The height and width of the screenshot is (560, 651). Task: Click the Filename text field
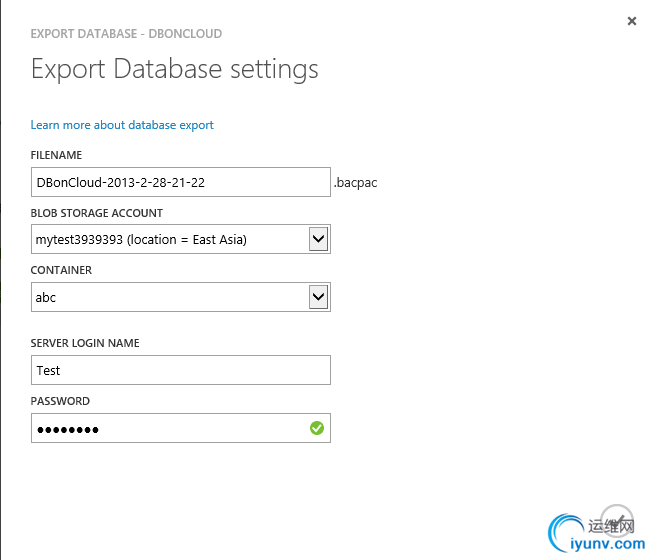coord(180,183)
